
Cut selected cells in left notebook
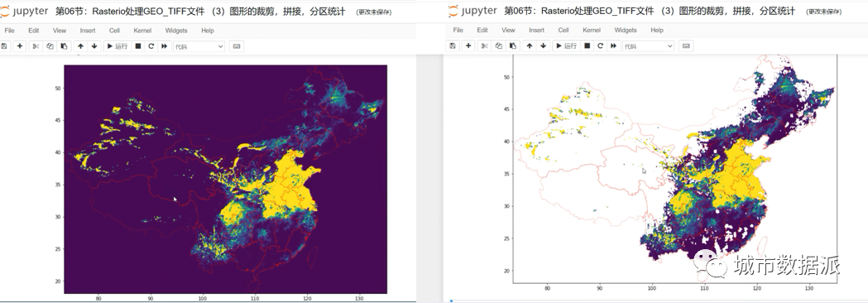36,46
